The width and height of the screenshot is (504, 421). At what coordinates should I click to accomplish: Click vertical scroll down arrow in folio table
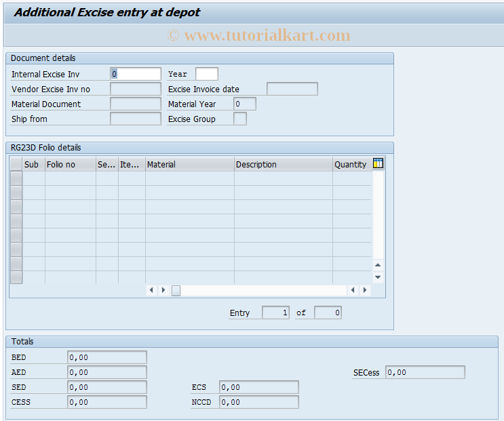(x=378, y=277)
